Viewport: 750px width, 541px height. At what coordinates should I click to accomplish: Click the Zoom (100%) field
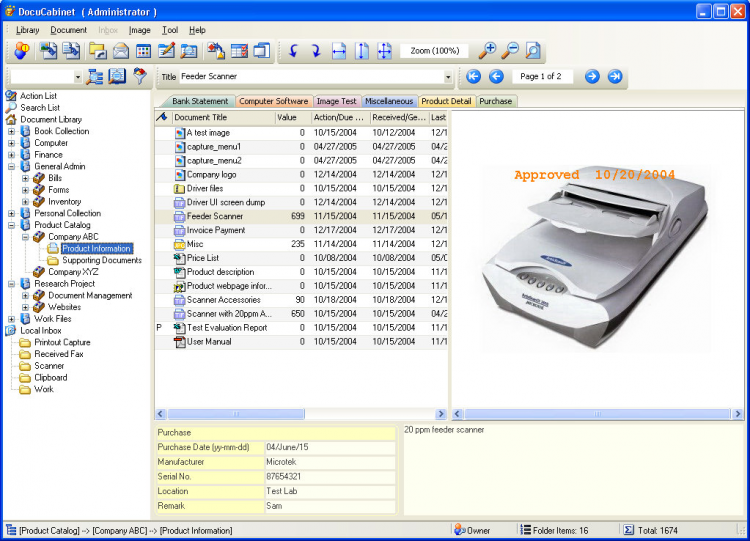pos(434,51)
